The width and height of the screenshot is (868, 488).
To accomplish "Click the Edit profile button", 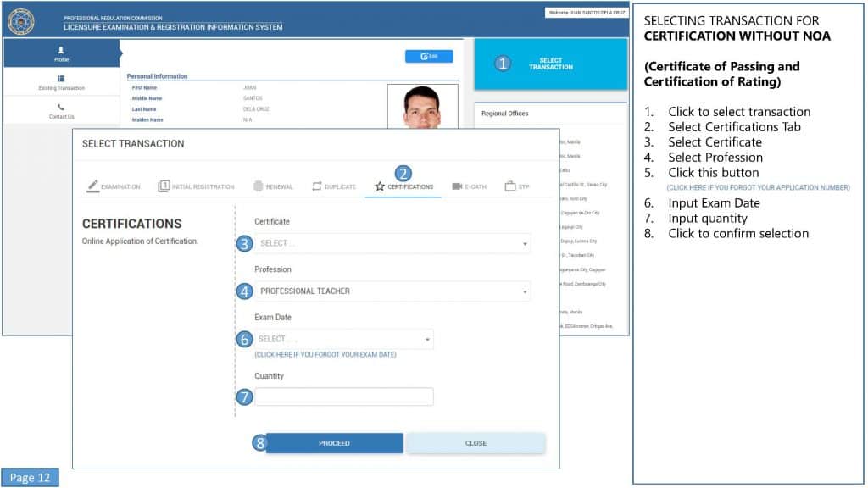I will click(x=429, y=57).
